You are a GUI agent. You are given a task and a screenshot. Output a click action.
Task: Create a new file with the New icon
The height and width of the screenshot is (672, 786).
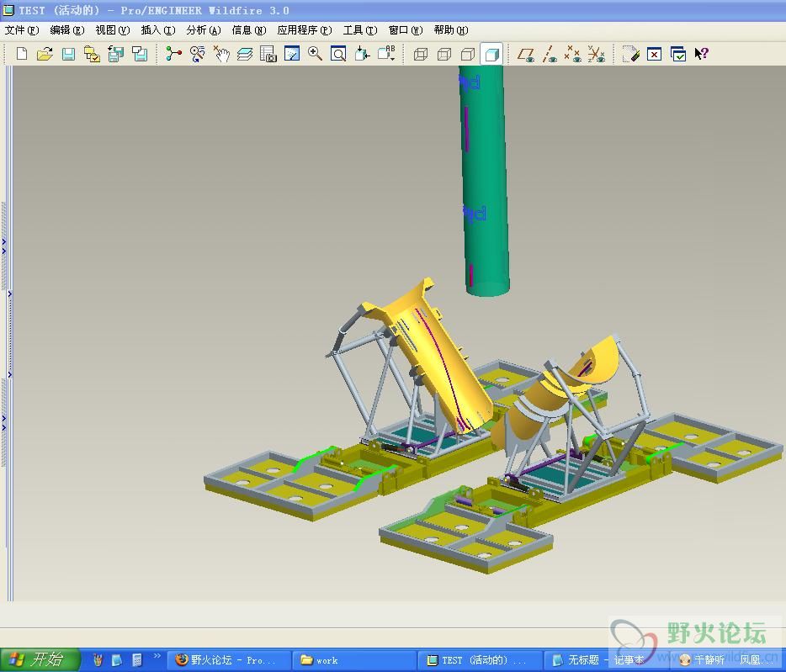coord(22,54)
